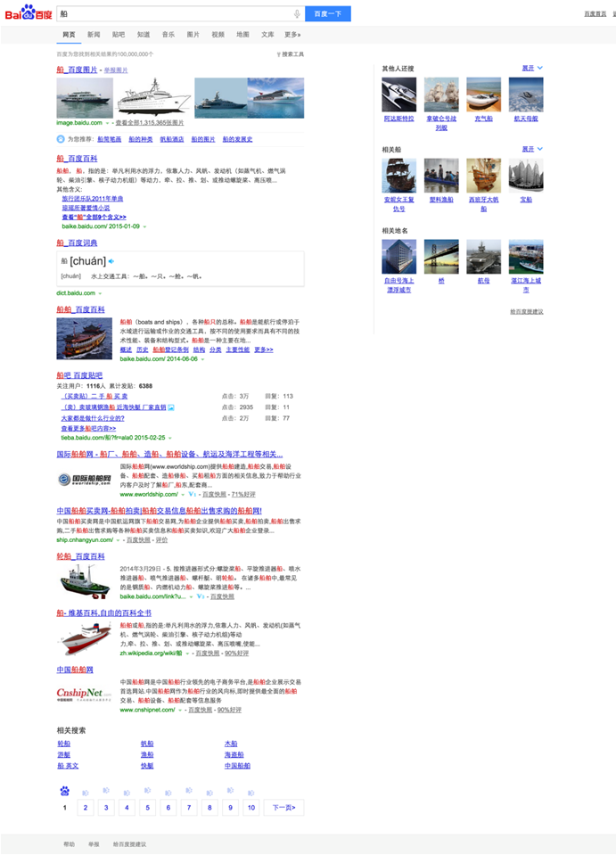This screenshot has height=855, width=616.
Task: Open the 轮船_百度百科 result
Action: (81, 556)
